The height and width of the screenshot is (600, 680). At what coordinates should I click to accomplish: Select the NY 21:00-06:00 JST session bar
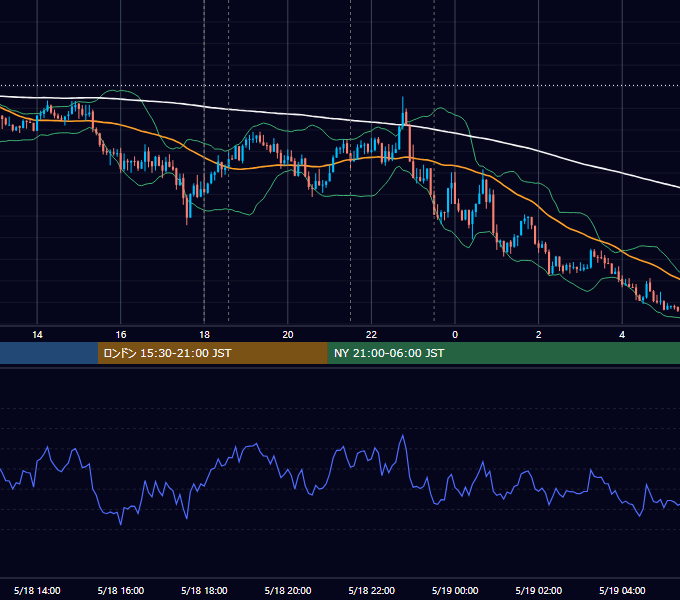point(503,353)
